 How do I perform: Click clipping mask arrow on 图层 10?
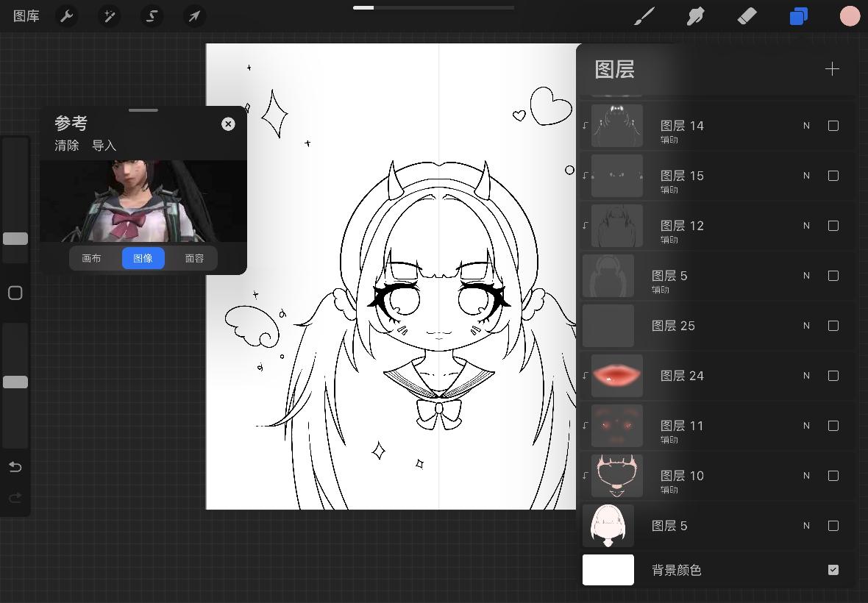point(585,476)
